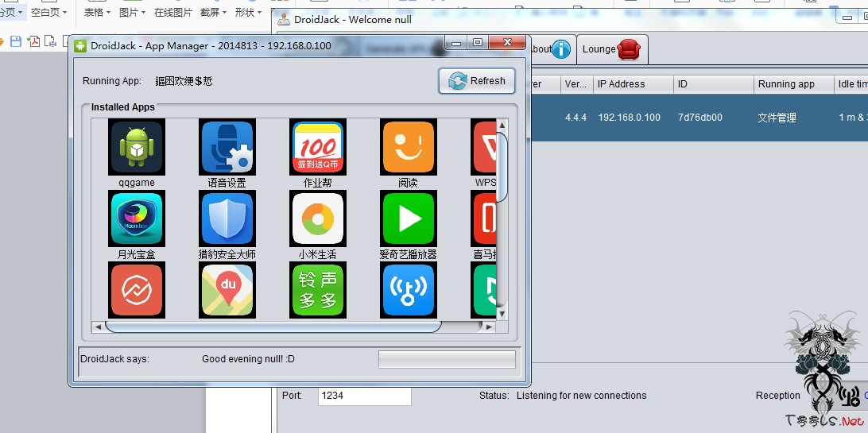The width and height of the screenshot is (868, 433).
Task: Select the 语音设置 app icon
Action: coord(227,147)
